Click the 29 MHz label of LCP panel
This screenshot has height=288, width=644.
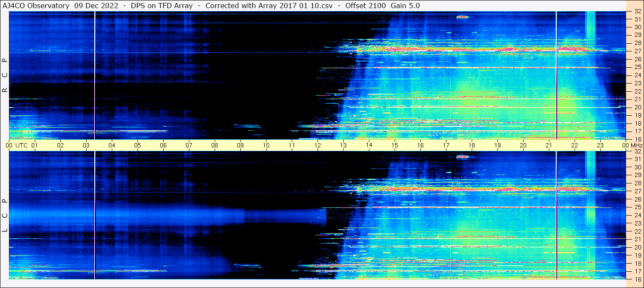click(x=637, y=175)
